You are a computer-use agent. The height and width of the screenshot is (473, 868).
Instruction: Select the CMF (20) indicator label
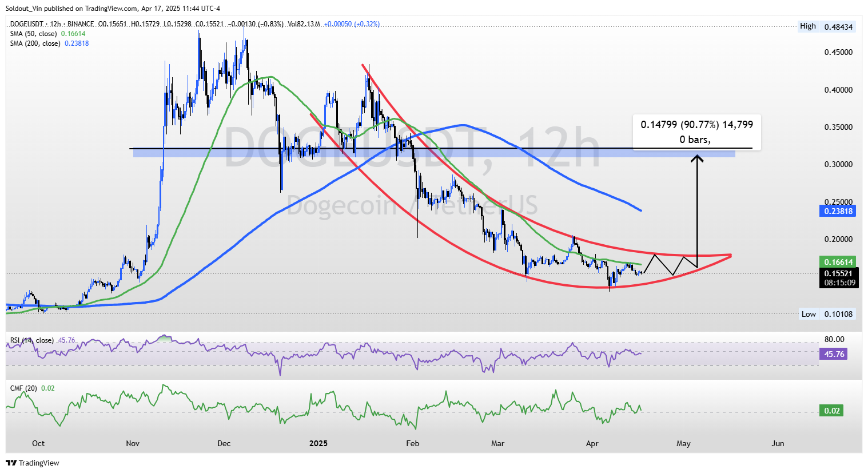point(33,388)
